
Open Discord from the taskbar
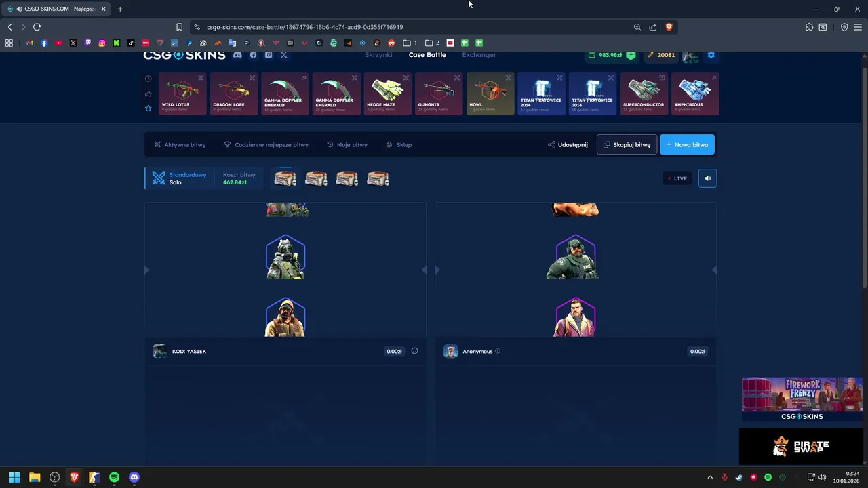[x=134, y=477]
